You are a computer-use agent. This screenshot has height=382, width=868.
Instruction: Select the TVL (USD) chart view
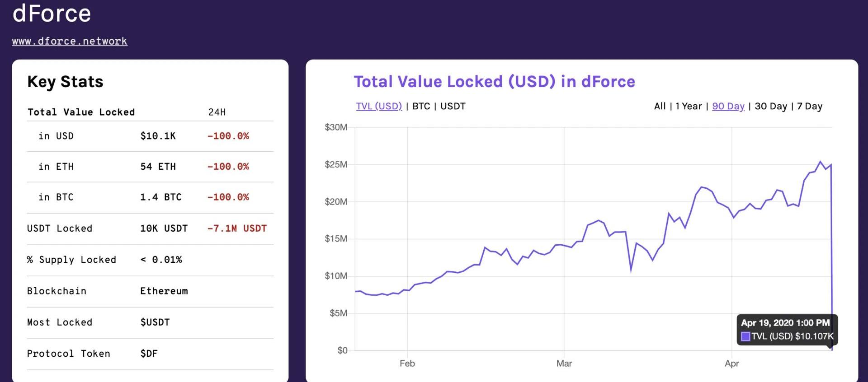coord(379,106)
